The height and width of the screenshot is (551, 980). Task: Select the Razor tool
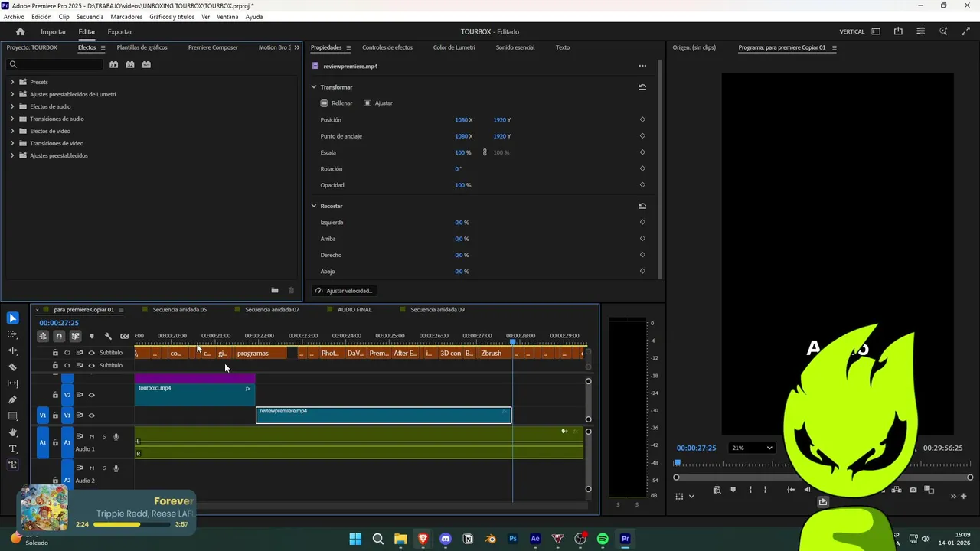(13, 367)
